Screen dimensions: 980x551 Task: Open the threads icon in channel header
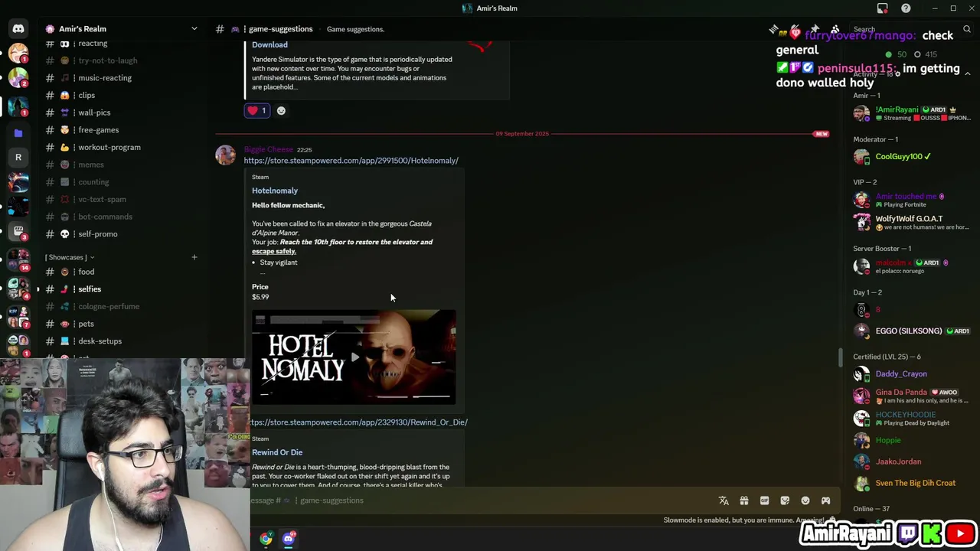(x=774, y=29)
